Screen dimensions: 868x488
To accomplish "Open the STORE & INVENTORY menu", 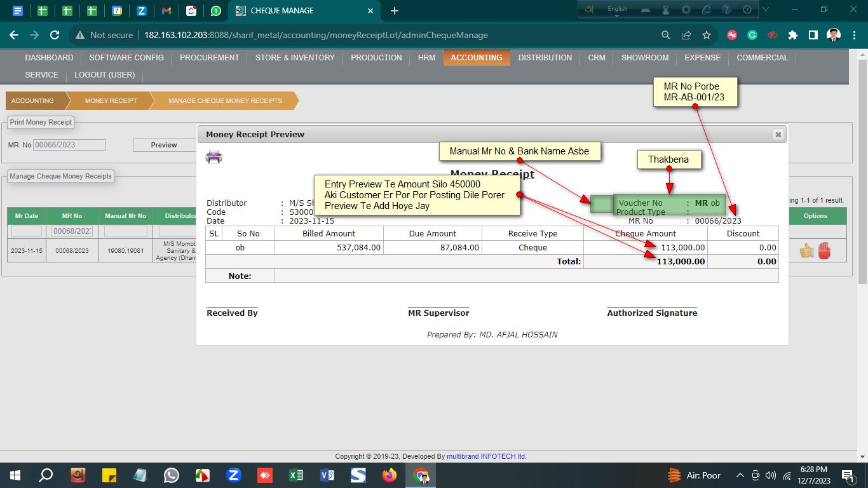I will 295,58.
